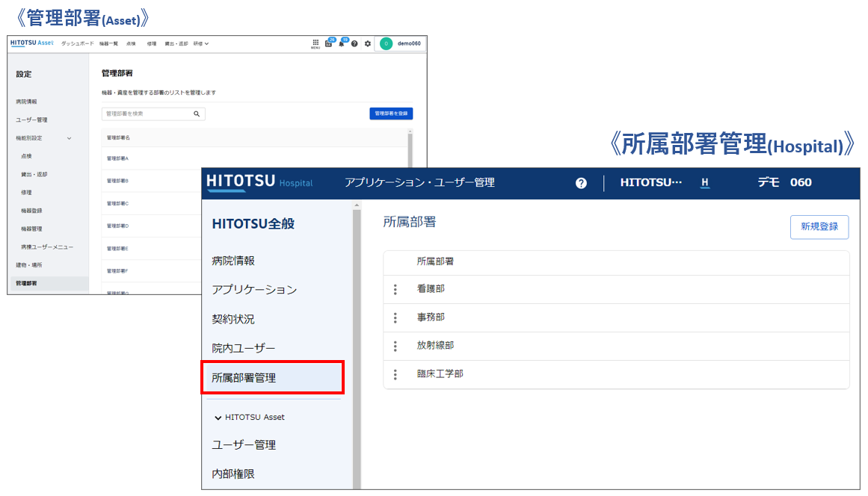Screen dimensions: 868x496
Task: Expand the 研修 dropdown in the Asset nav
Action: (x=201, y=43)
